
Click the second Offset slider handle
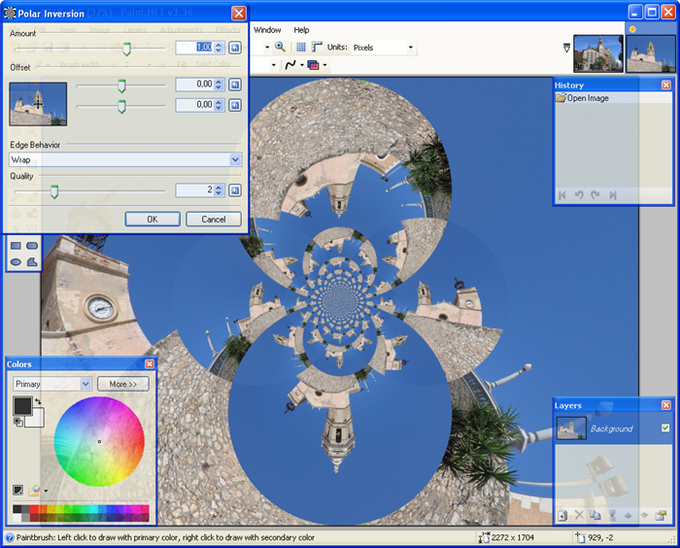pos(122,106)
